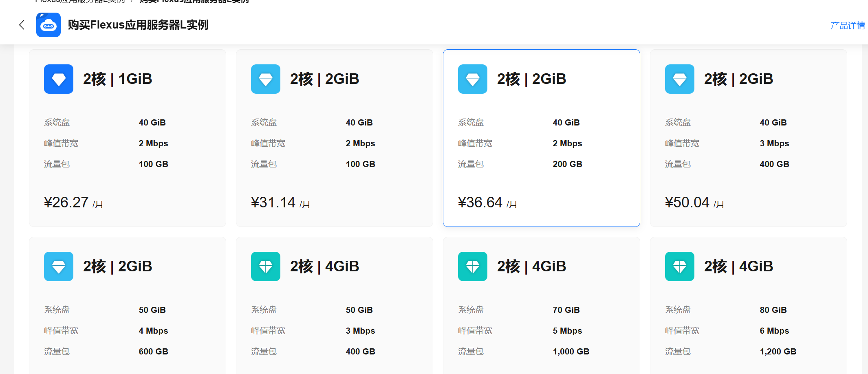Select the 2核 | 2GiB heading with 4 Mbps bandwidth
The image size is (868, 374).
pyautogui.click(x=117, y=266)
